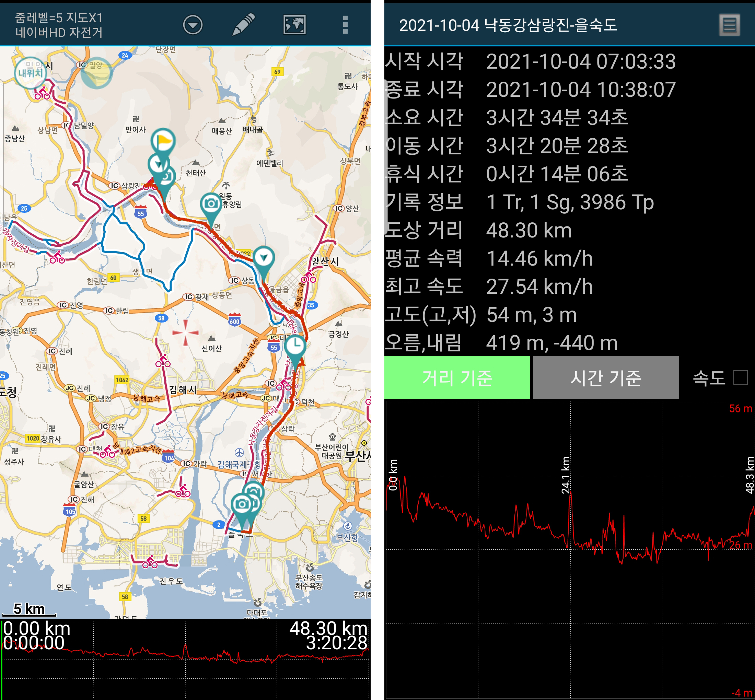Click the bicycle icon near 양산시
755x700 pixels.
click(309, 277)
